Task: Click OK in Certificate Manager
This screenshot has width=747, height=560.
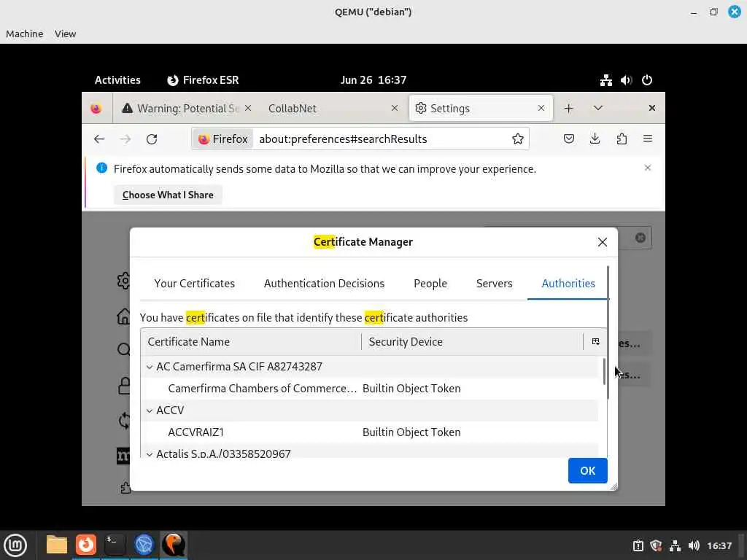Action: pos(587,470)
